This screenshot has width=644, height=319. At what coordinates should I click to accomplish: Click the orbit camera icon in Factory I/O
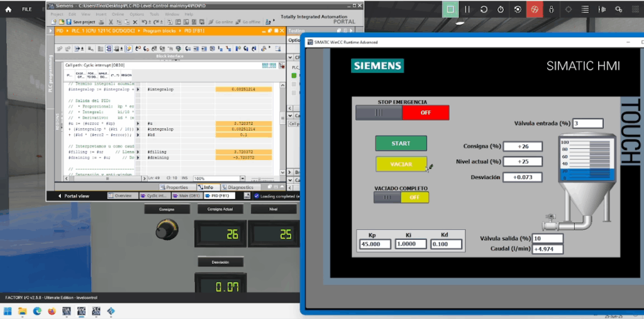click(x=518, y=9)
